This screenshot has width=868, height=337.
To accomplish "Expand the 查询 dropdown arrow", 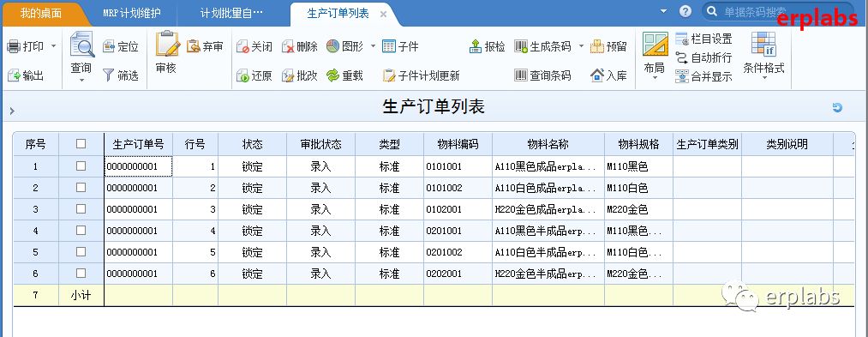I will click(x=82, y=81).
